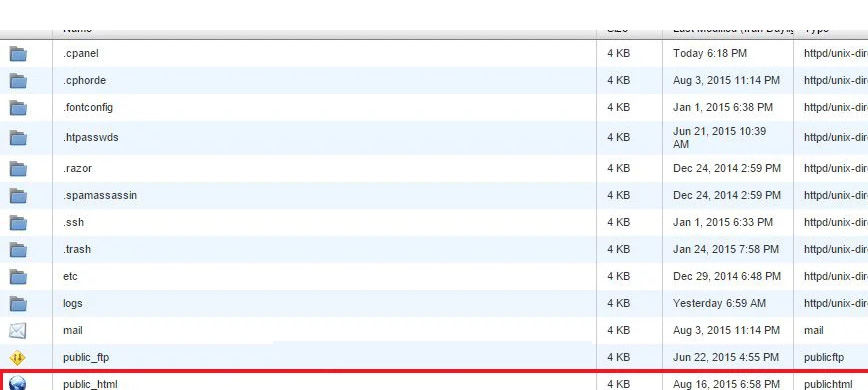Click the 'Dec 29, 2014 6:48 PM' date
The height and width of the screenshot is (390, 868).
pyautogui.click(x=727, y=276)
